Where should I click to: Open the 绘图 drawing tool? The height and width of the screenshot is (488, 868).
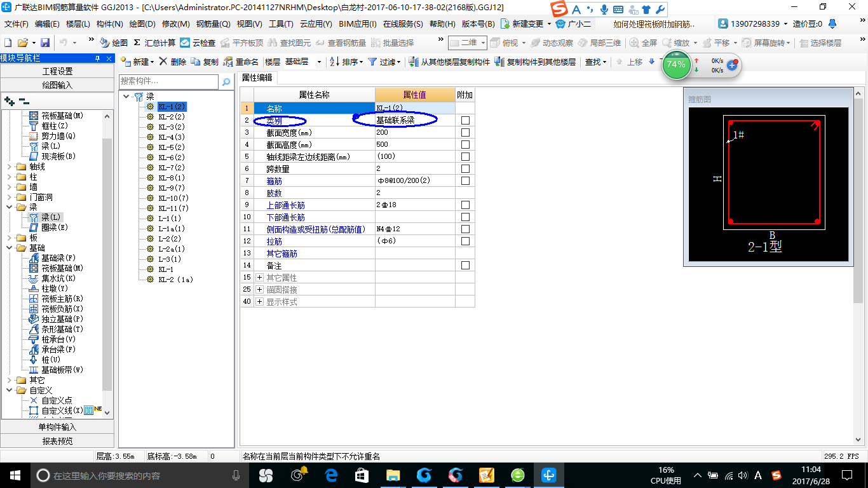(114, 43)
